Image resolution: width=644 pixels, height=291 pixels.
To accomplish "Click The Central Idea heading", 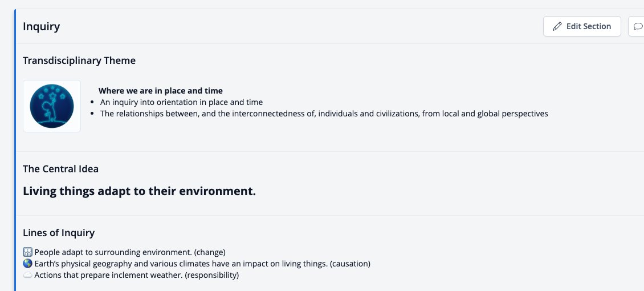I will pos(61,169).
